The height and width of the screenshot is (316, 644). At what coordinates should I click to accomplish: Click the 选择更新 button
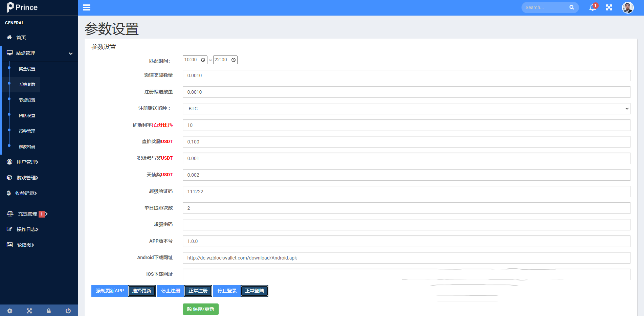142,291
